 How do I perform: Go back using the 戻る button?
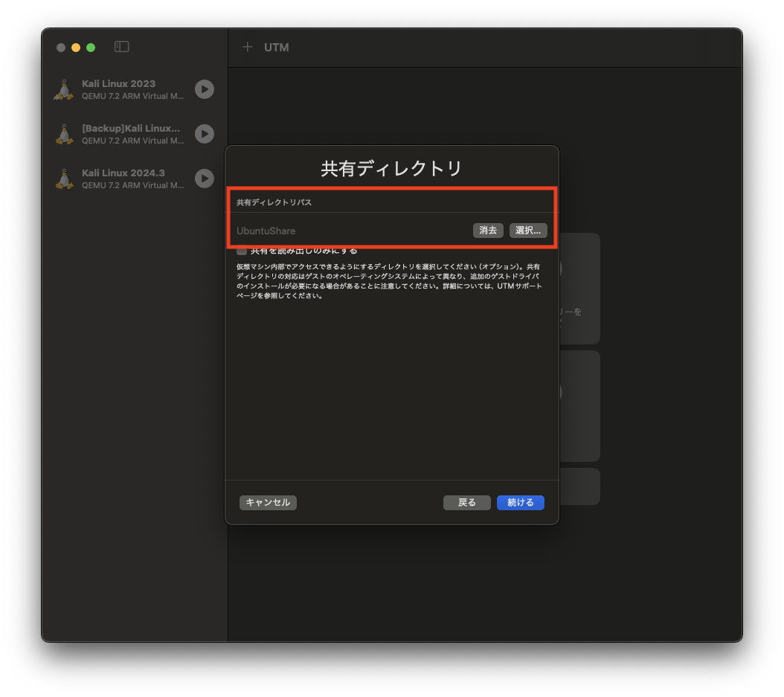[467, 502]
